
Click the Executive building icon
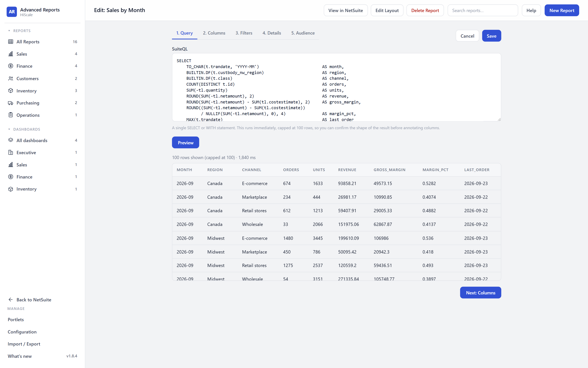(11, 152)
